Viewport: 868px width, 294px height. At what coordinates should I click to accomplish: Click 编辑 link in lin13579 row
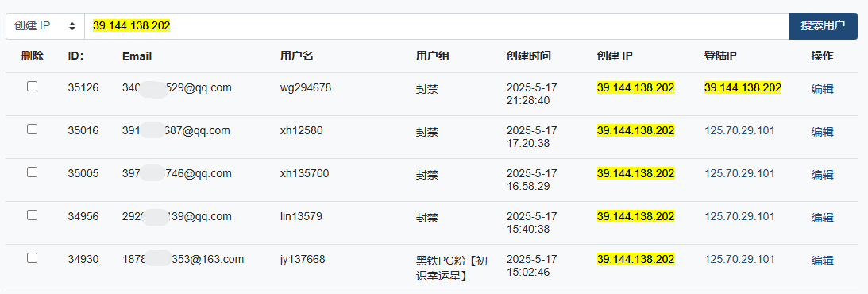point(822,218)
